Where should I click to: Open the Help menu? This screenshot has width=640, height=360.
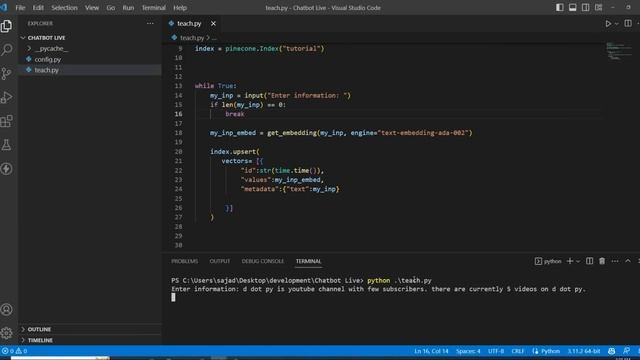[180, 8]
